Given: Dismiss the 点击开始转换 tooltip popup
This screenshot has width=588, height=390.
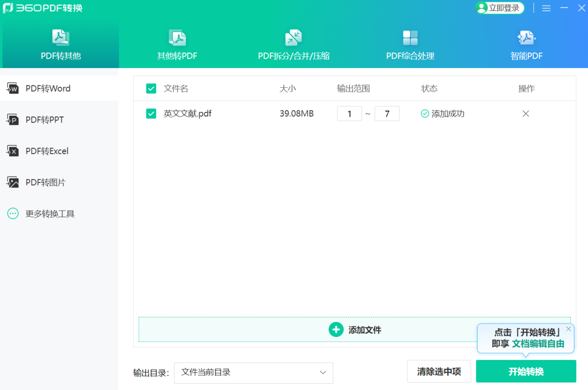Looking at the screenshot, I should coord(568,329).
